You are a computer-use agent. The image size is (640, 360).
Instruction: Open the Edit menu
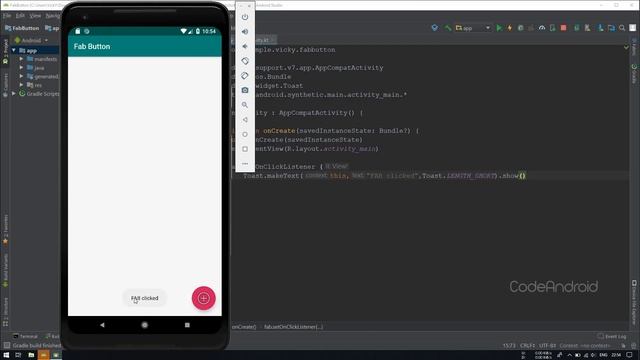point(20,16)
